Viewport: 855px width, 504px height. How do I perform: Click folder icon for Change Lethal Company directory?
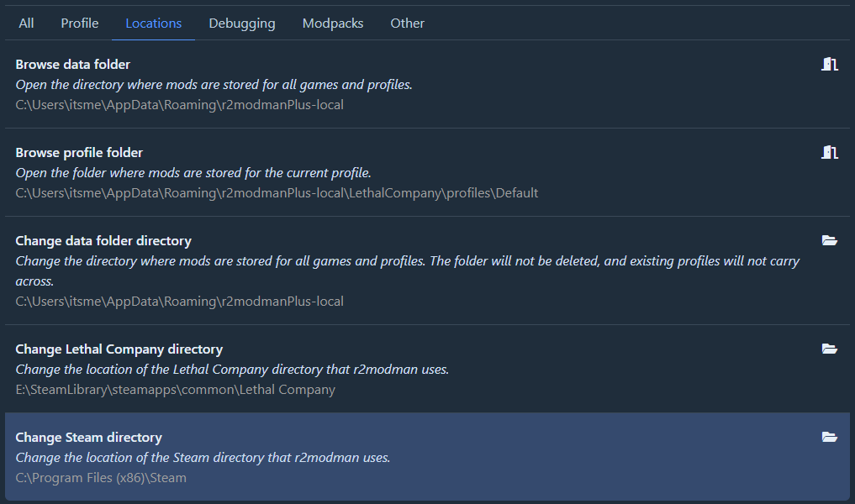(830, 349)
